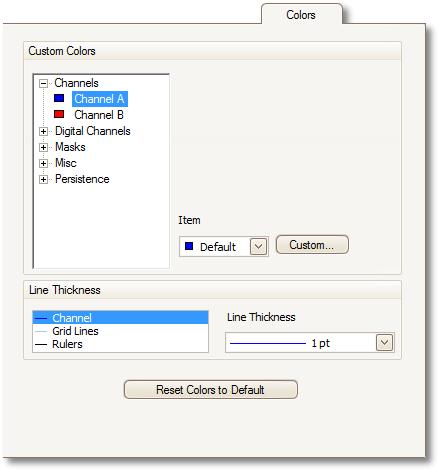Select Rulers in the Line Thickness list
The height and width of the screenshot is (471, 439).
point(120,344)
